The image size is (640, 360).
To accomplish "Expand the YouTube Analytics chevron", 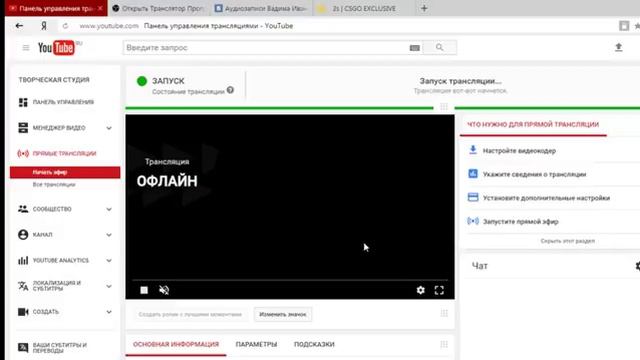I will tap(109, 260).
